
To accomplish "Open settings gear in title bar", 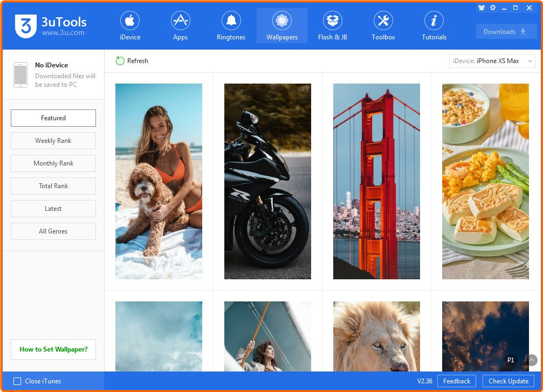I will point(493,8).
